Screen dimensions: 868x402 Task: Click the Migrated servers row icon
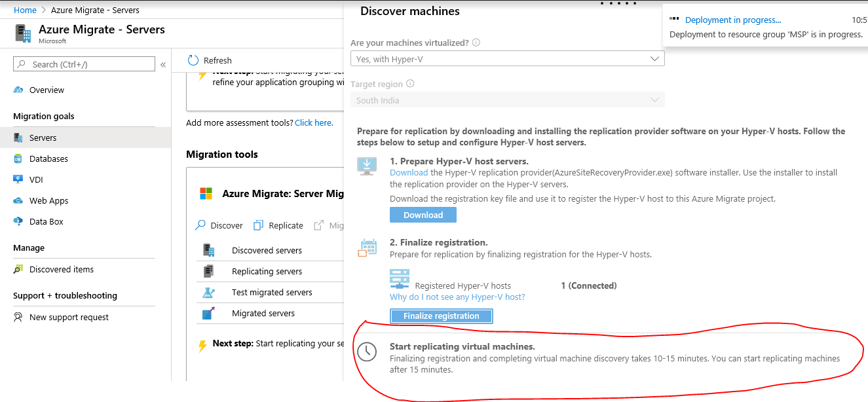[209, 314]
